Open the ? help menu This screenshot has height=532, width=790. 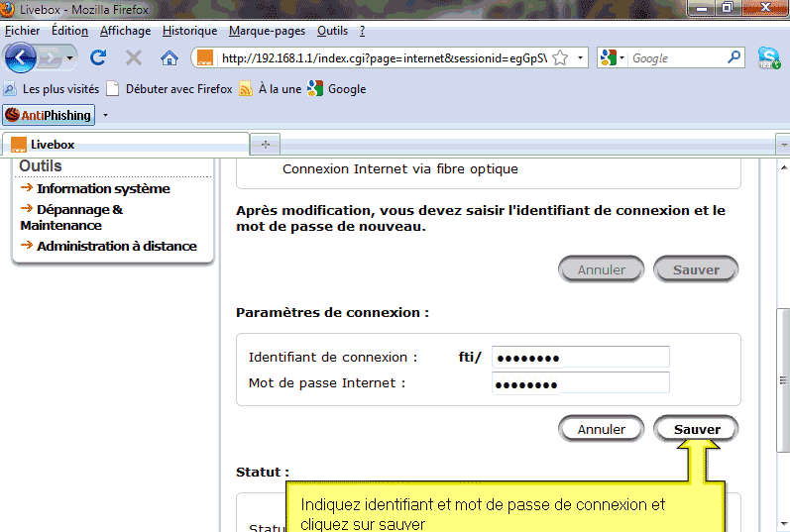click(362, 31)
